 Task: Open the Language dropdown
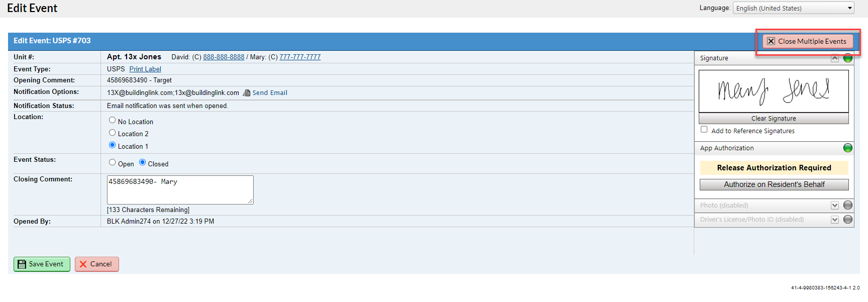(793, 8)
